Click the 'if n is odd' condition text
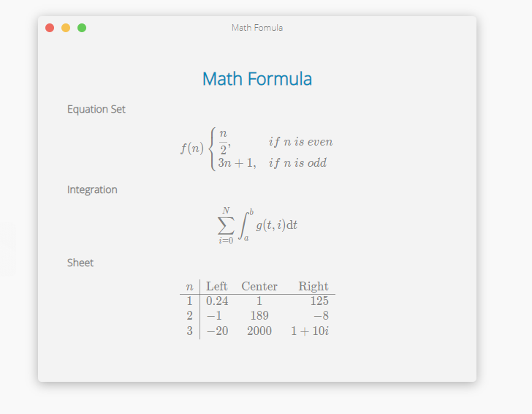 297,162
